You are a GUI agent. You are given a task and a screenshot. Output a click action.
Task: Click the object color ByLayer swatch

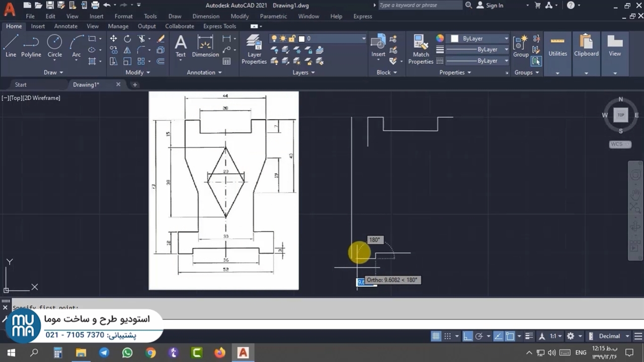point(455,39)
